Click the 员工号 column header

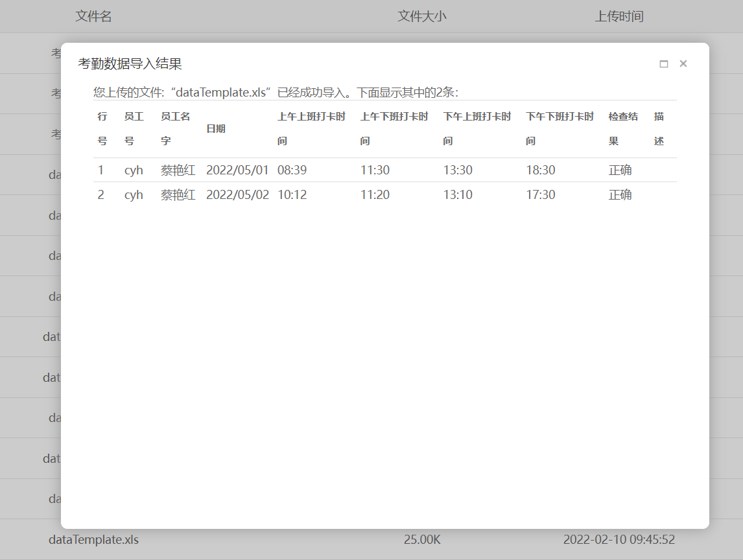(134, 129)
